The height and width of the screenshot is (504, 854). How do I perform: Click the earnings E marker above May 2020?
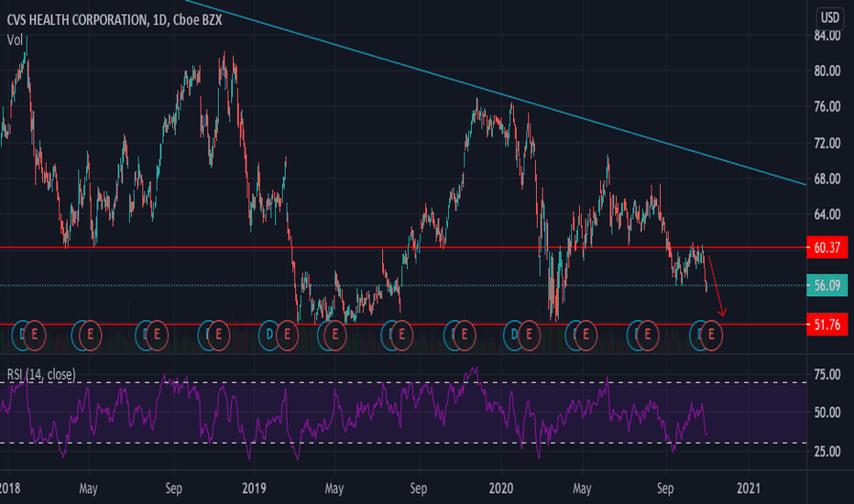coord(586,334)
